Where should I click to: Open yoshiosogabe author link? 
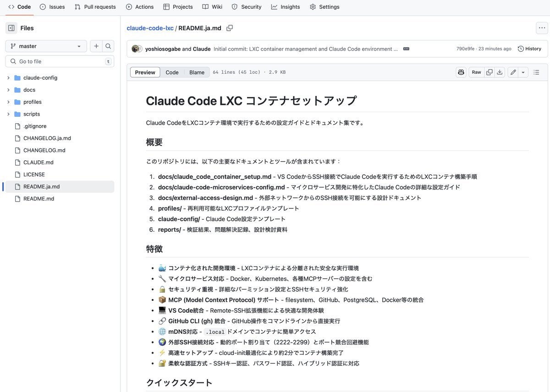click(x=163, y=49)
